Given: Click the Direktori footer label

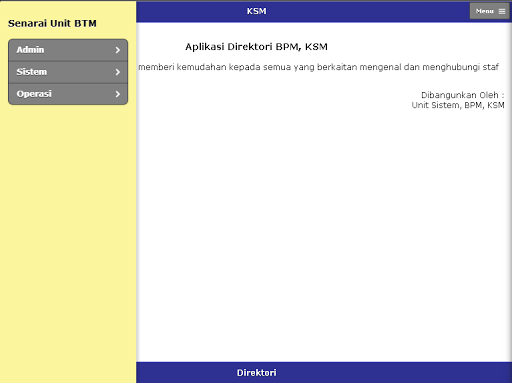Looking at the screenshot, I should point(256,373).
